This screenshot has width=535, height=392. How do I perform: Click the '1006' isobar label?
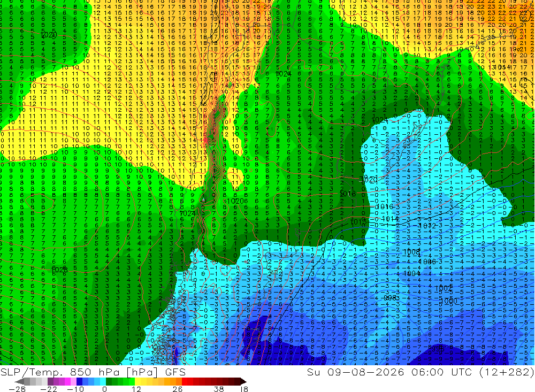pos(427,262)
